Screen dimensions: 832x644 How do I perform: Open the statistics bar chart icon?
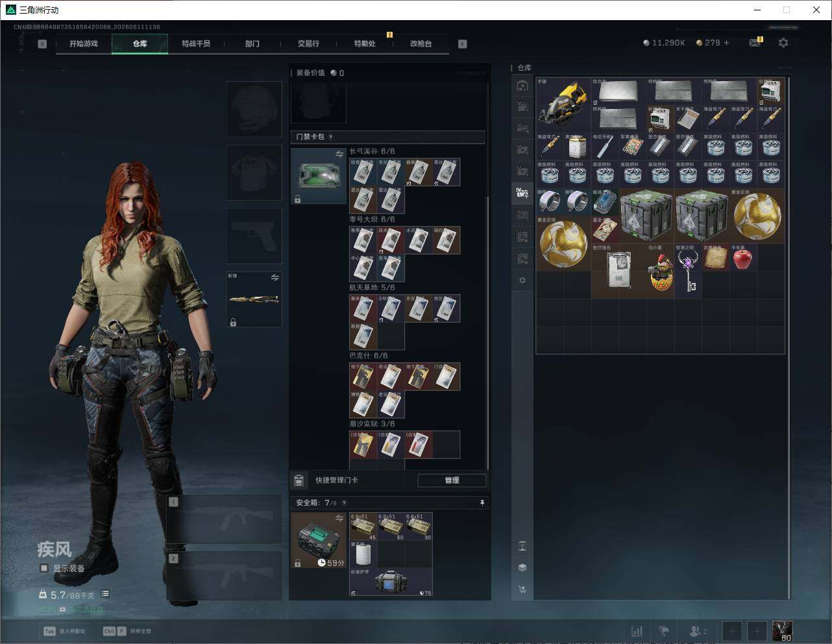(x=637, y=631)
